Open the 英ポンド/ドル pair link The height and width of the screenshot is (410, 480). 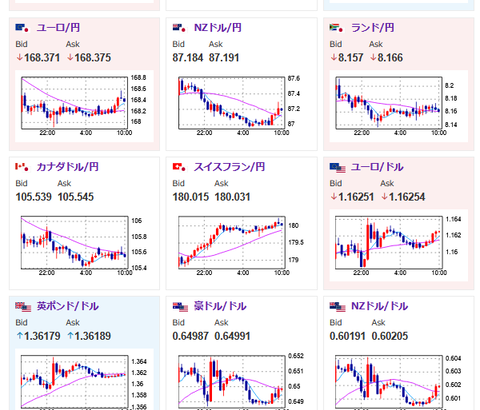tap(67, 306)
